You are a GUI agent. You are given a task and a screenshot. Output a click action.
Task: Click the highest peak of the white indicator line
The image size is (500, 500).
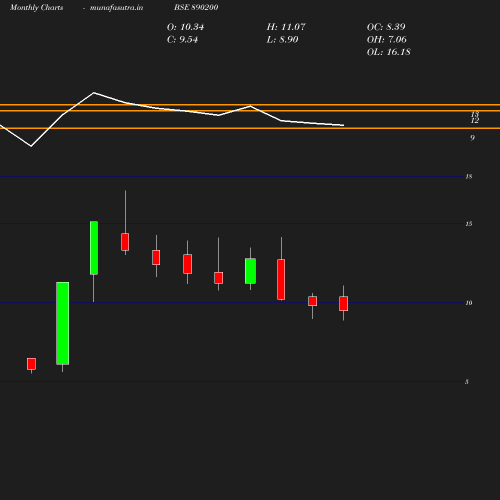pyautogui.click(x=94, y=92)
